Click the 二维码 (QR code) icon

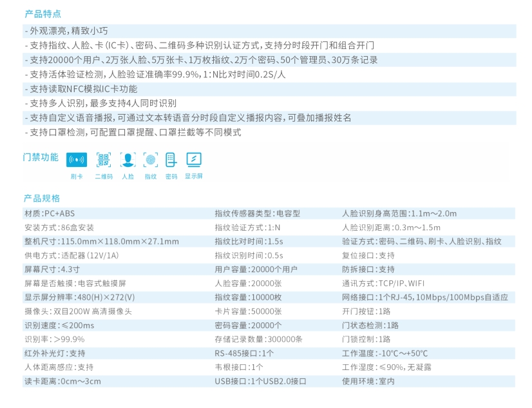click(x=103, y=160)
